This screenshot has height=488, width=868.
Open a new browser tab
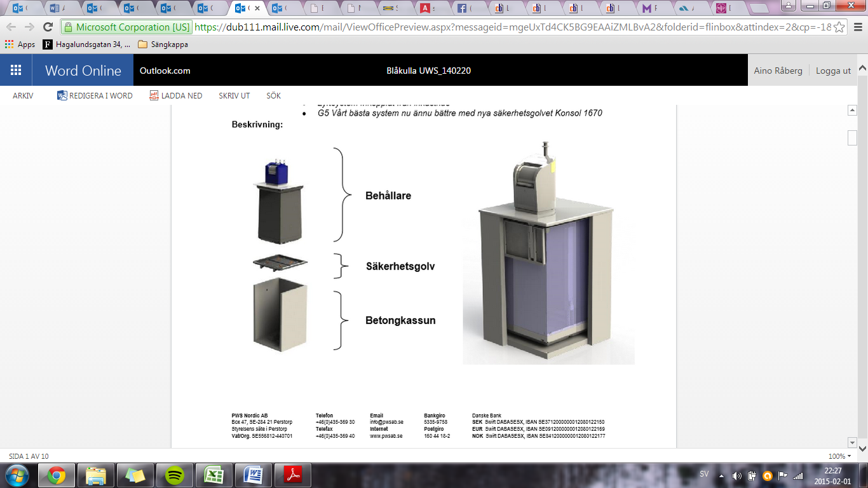(x=759, y=9)
